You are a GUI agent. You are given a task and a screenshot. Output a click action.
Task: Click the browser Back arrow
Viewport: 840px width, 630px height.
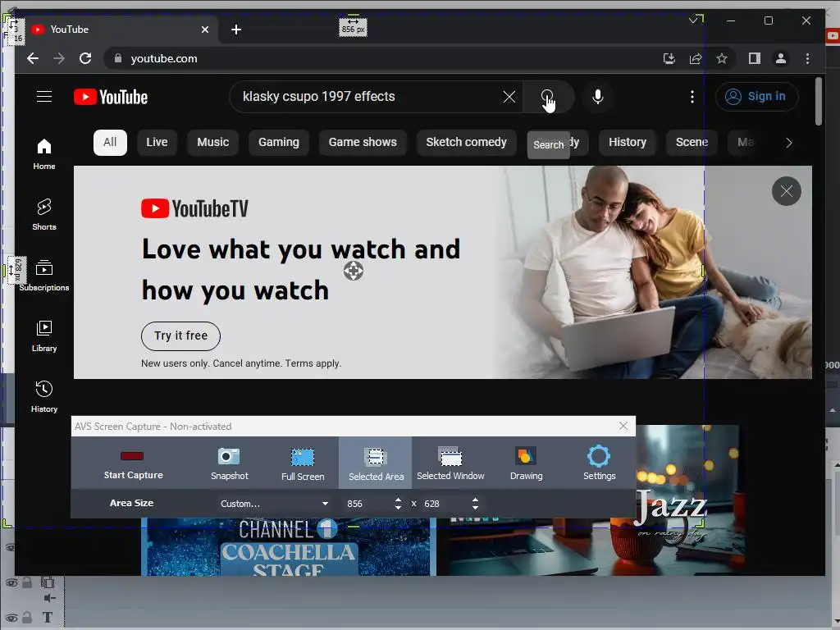(33, 58)
